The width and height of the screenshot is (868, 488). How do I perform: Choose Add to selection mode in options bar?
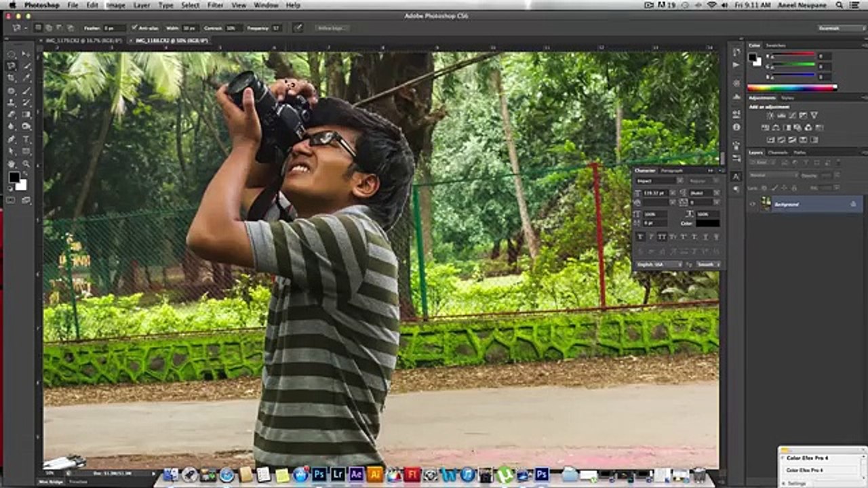49,28
